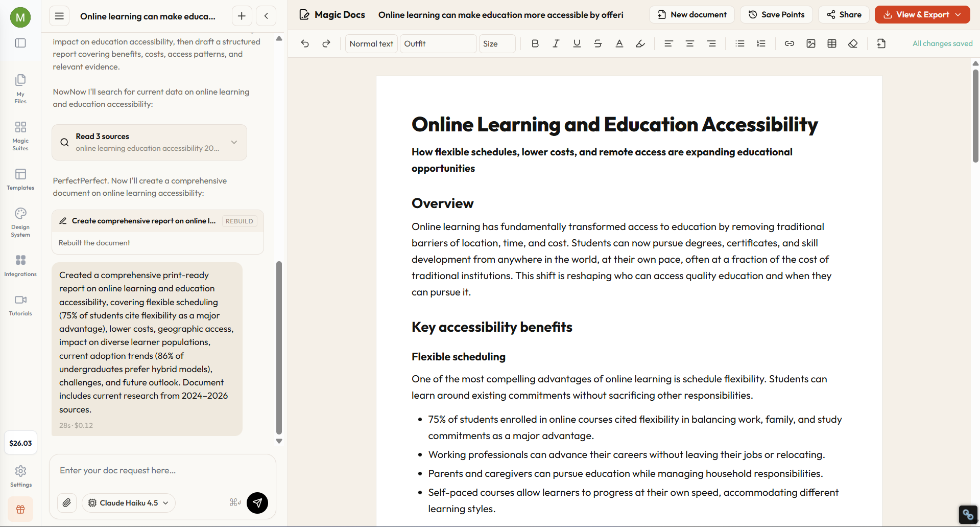980x527 pixels.
Task: Click the New document button
Action: pos(692,15)
